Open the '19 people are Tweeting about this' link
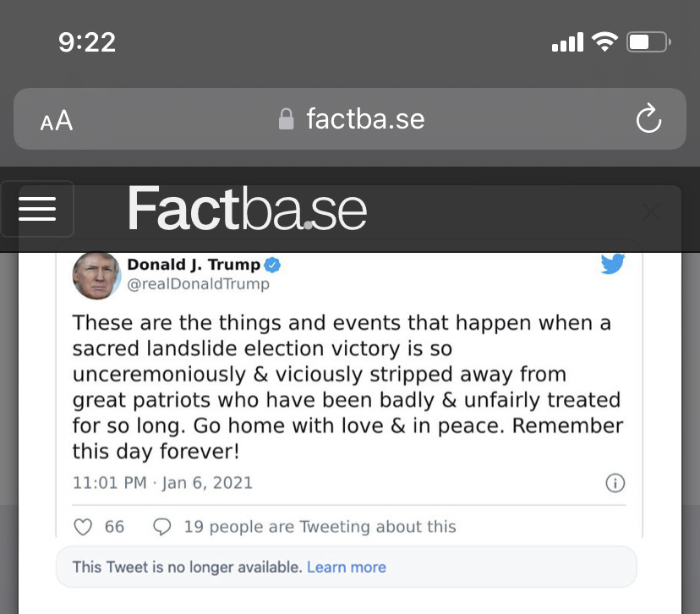This screenshot has height=614, width=700. point(320,527)
